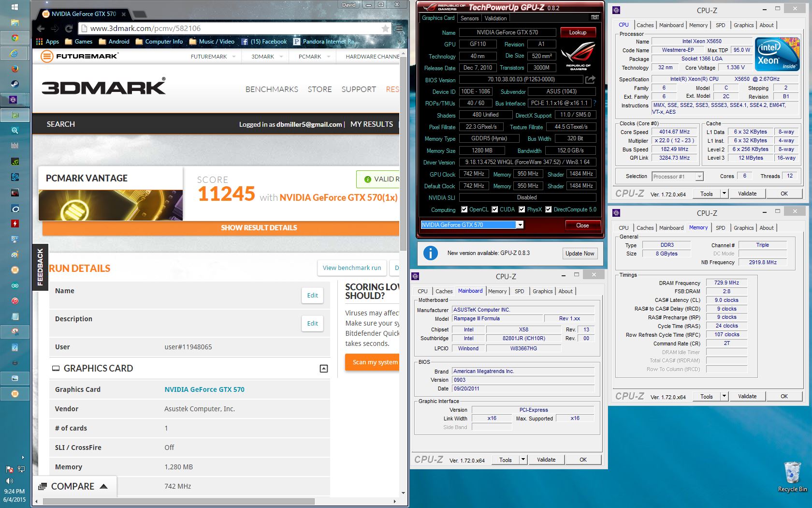Click View benchmark run button
This screenshot has width=812, height=508.
pyautogui.click(x=352, y=268)
